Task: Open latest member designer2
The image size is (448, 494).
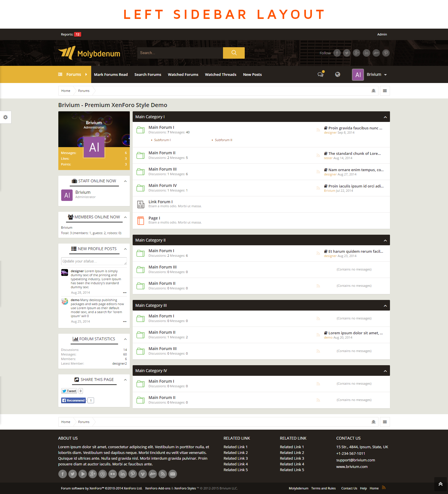Action: pos(120,363)
